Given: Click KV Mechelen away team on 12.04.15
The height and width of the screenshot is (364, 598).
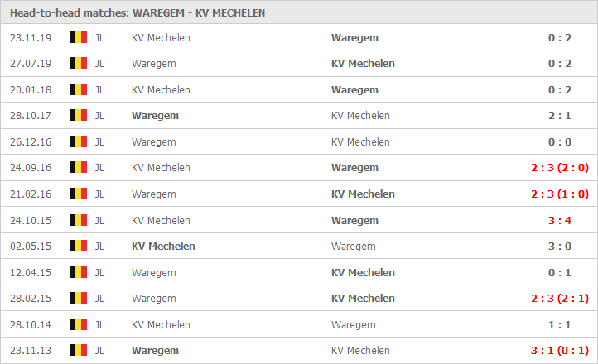Looking at the screenshot, I should point(363,273).
